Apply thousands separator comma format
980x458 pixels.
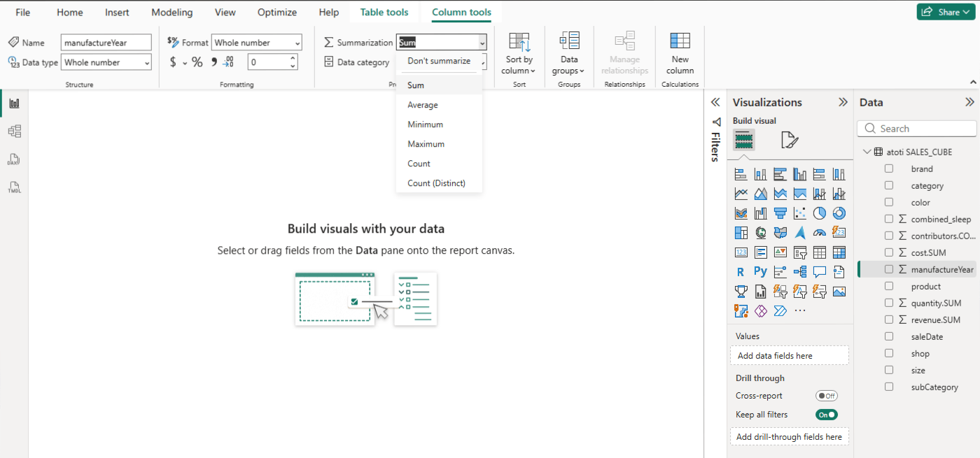pyautogui.click(x=214, y=62)
